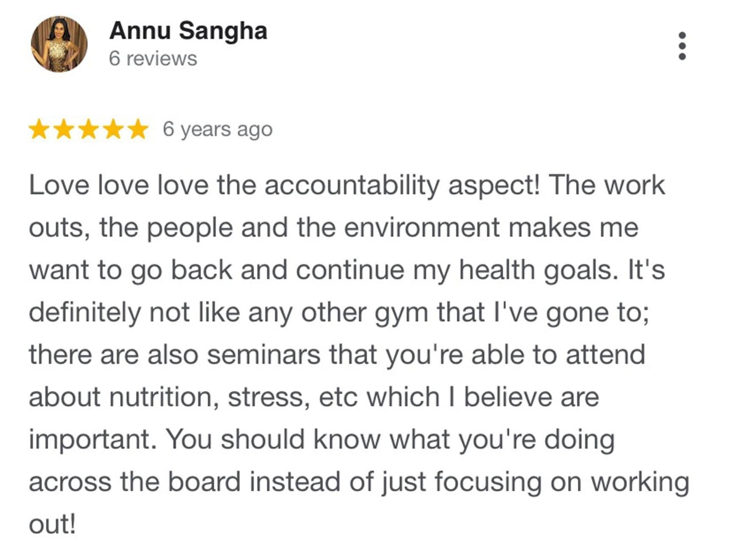Click the first gold rating star
The image size is (732, 560).
(x=39, y=129)
